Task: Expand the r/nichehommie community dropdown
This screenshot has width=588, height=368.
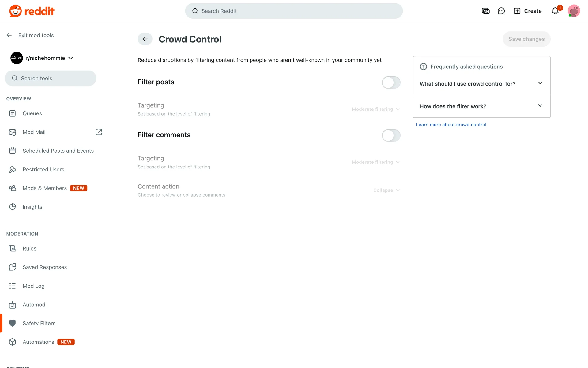Action: tap(71, 58)
